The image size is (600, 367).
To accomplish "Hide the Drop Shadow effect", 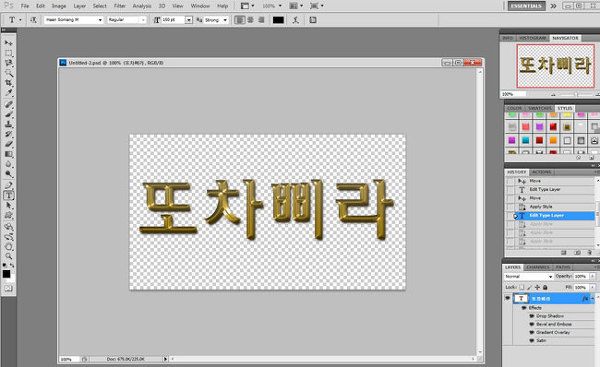I will point(532,316).
